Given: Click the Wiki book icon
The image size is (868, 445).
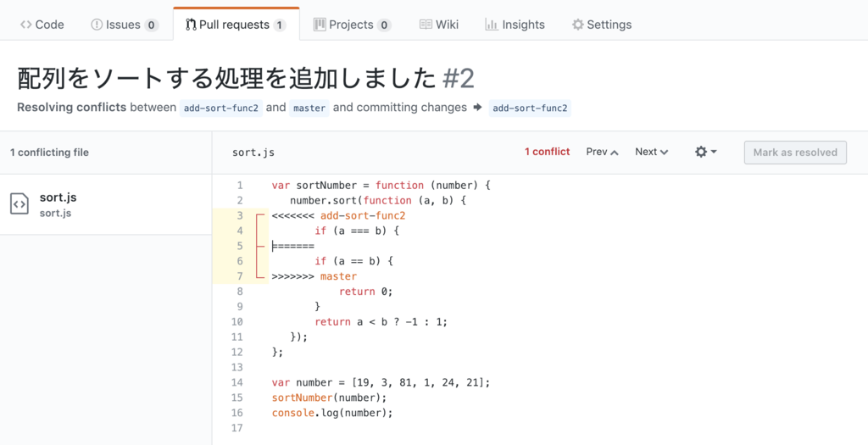Looking at the screenshot, I should [426, 25].
